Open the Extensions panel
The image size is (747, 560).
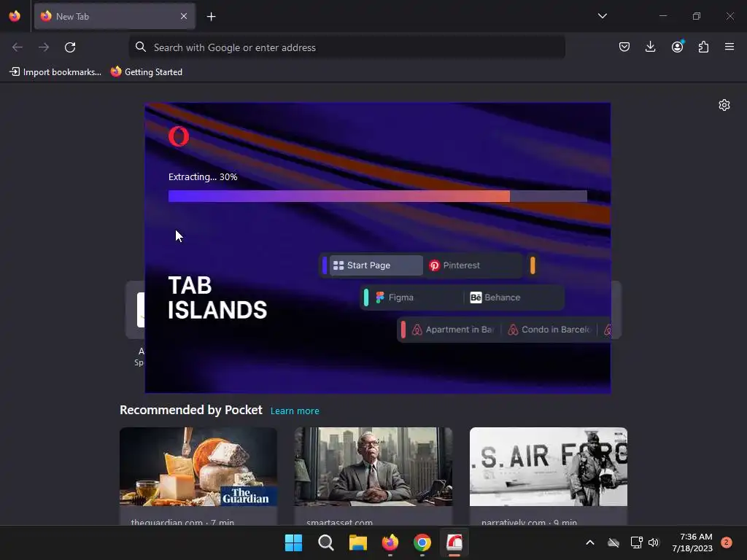coord(703,47)
